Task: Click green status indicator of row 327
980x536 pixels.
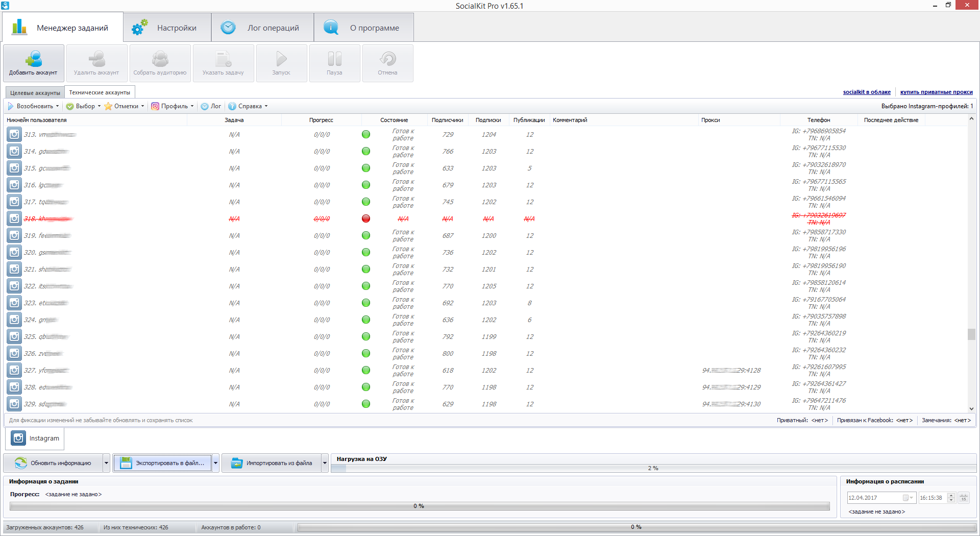Action: pyautogui.click(x=366, y=370)
